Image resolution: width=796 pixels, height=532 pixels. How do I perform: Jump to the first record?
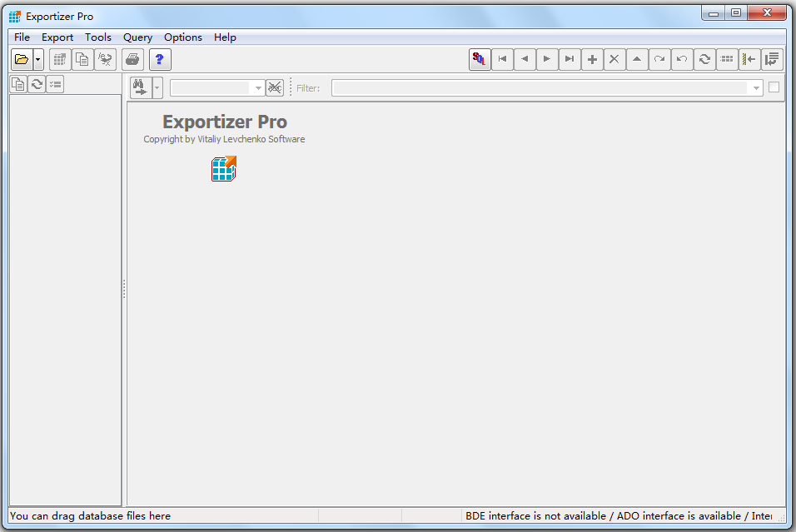(x=502, y=59)
